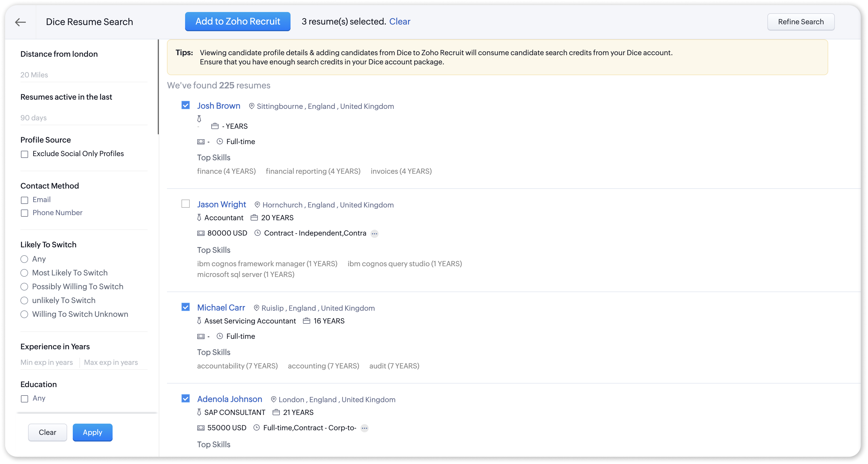The image size is (868, 464).
Task: Click briefcase icon beside 20 YEARS
Action: point(254,217)
